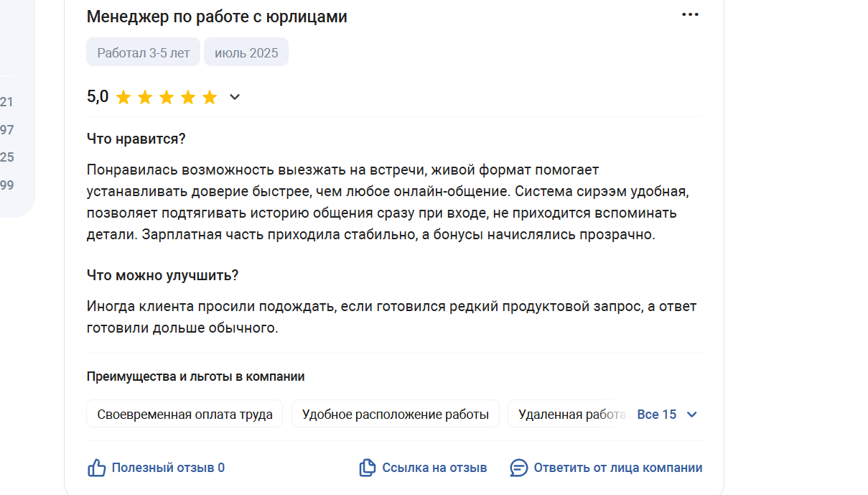Open the three-dot review options menu
Viewport: 868px width, 495px height.
tap(690, 14)
